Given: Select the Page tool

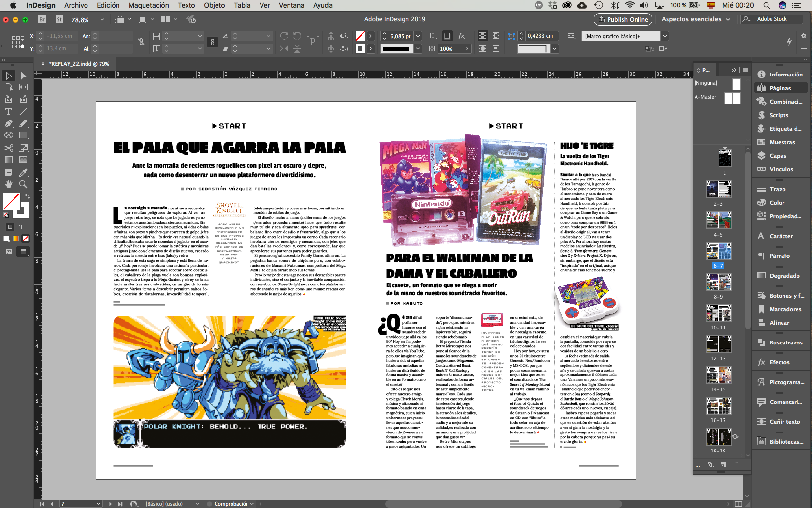Looking at the screenshot, I should click(9, 87).
